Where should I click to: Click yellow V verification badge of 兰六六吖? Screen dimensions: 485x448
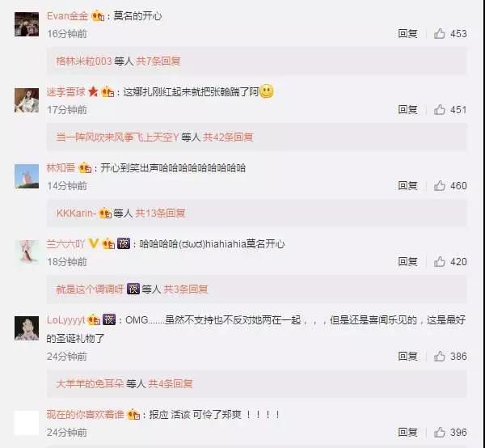pyautogui.click(x=93, y=243)
